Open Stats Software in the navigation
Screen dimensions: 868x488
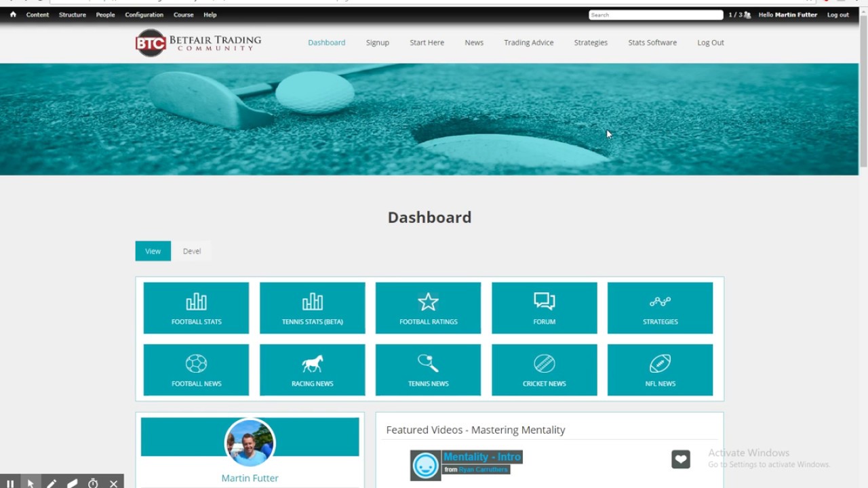[x=652, y=42]
